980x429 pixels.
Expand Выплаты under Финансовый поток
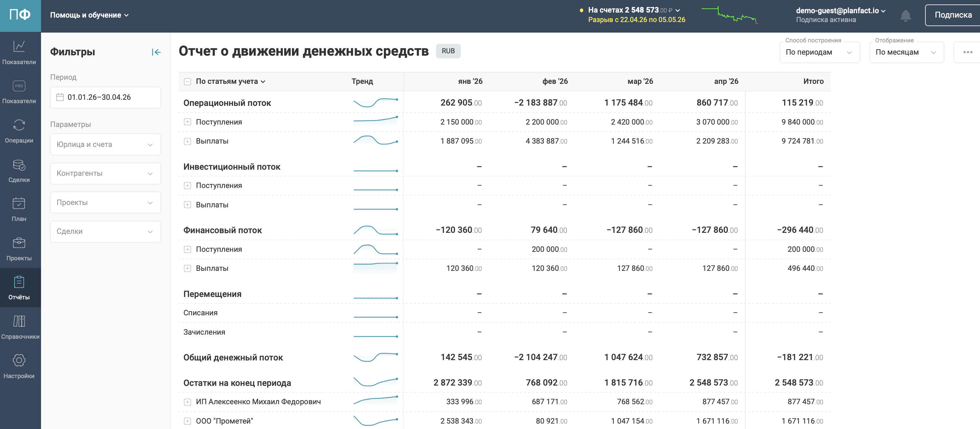coord(187,268)
